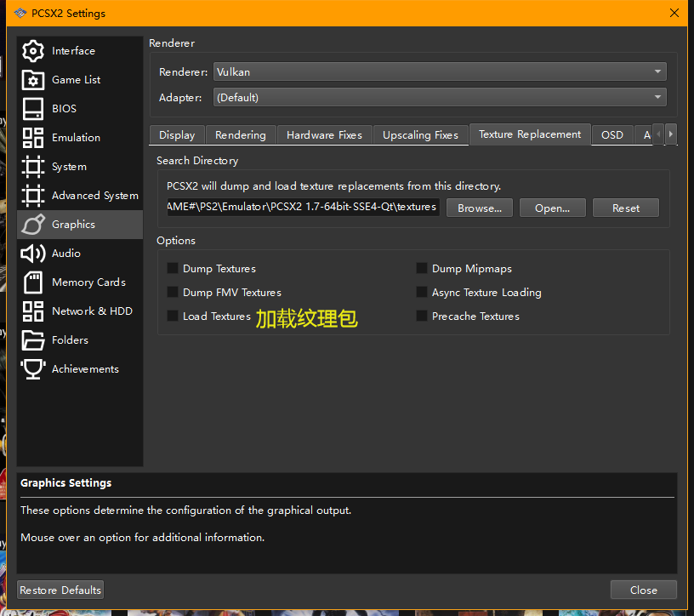
Task: Select the Emulation category label
Action: (77, 138)
